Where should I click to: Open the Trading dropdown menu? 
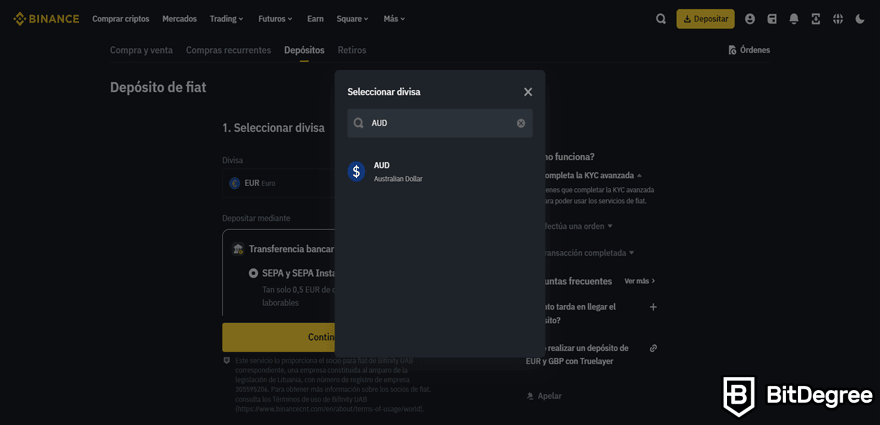click(x=227, y=19)
